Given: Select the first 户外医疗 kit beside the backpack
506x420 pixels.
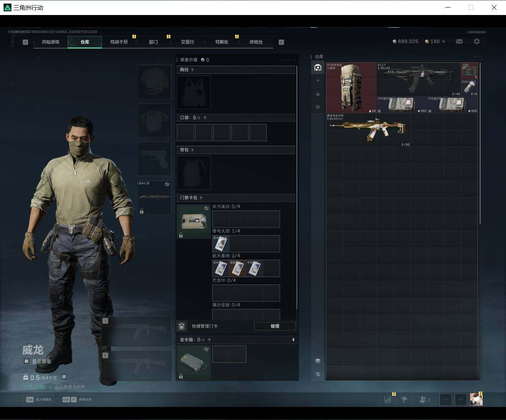Looking at the screenshot, I should pos(402,105).
